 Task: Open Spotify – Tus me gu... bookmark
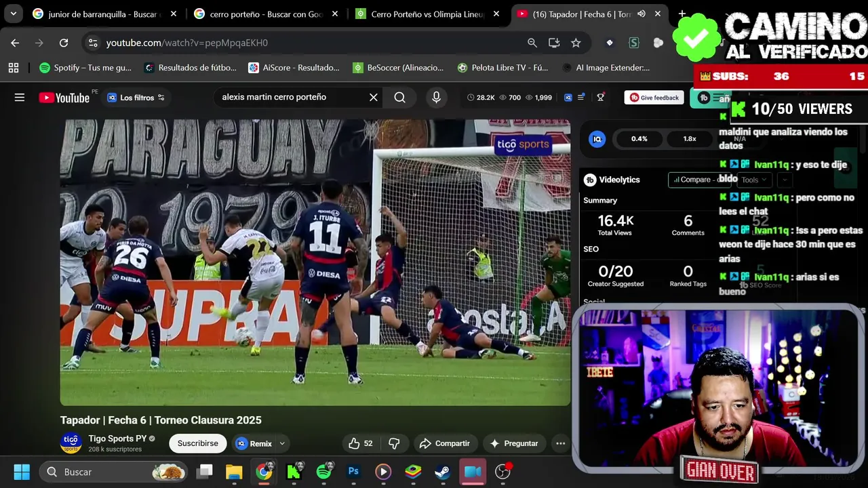(85, 68)
